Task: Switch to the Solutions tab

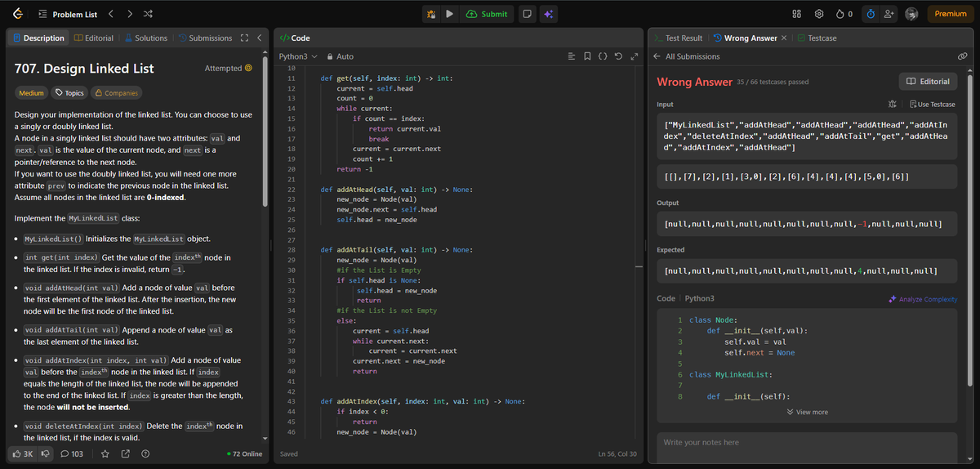Action: coord(146,38)
